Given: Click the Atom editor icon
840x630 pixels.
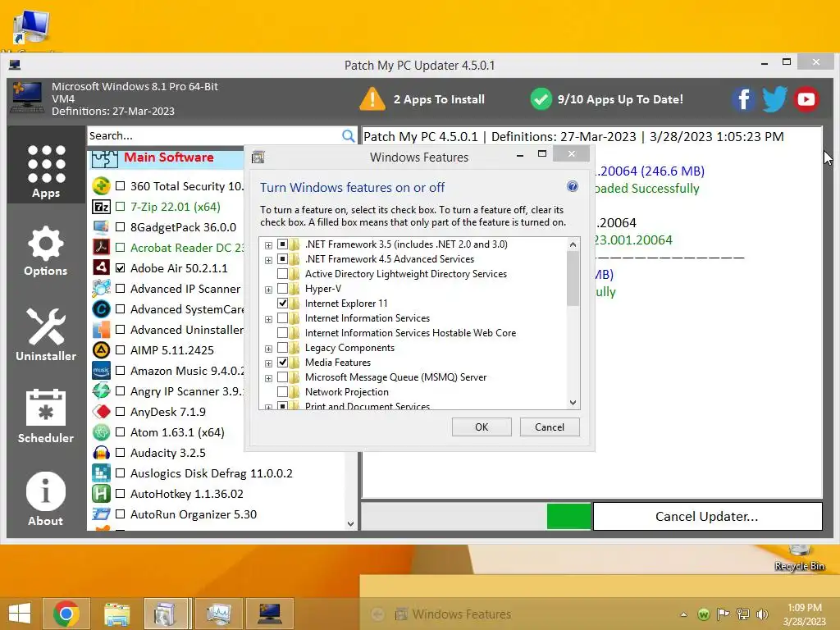Looking at the screenshot, I should (101, 431).
